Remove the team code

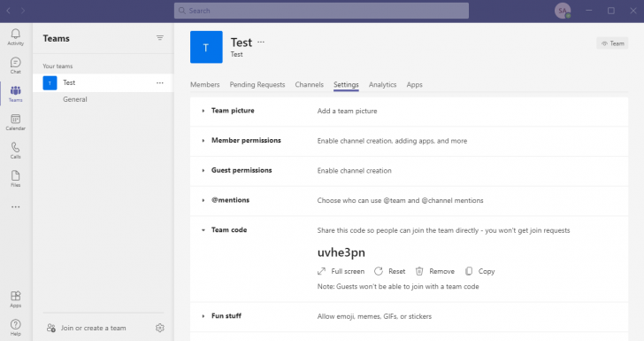pos(435,271)
